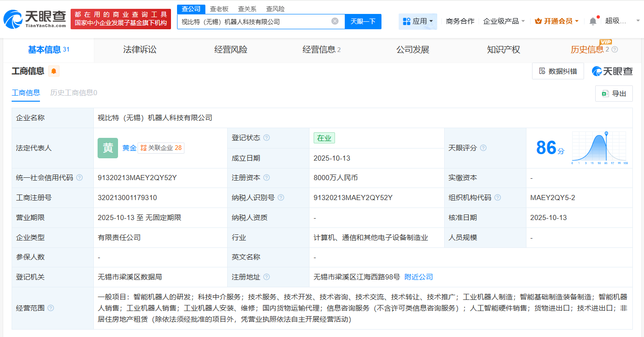Viewport: 644px width, 337px height.
Task: Clear the search box with the X icon
Action: 335,21
